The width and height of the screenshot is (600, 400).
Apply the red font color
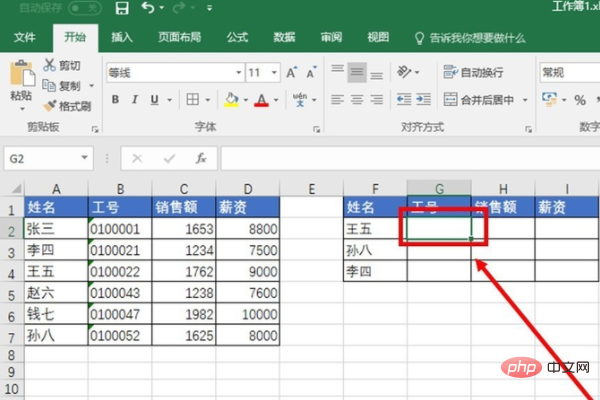[x=261, y=100]
